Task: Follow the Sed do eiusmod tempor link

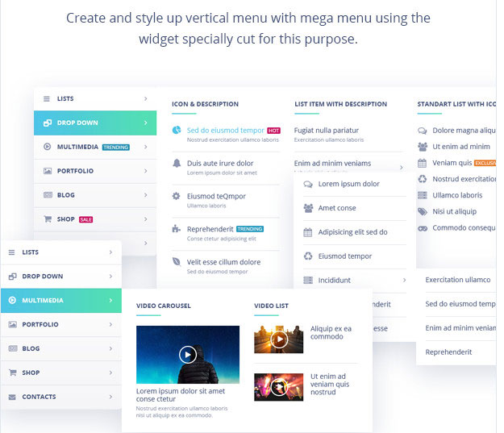Action: click(x=225, y=130)
